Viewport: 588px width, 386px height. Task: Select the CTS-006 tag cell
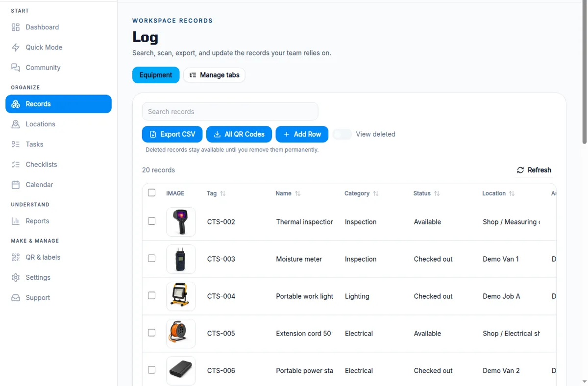point(221,371)
